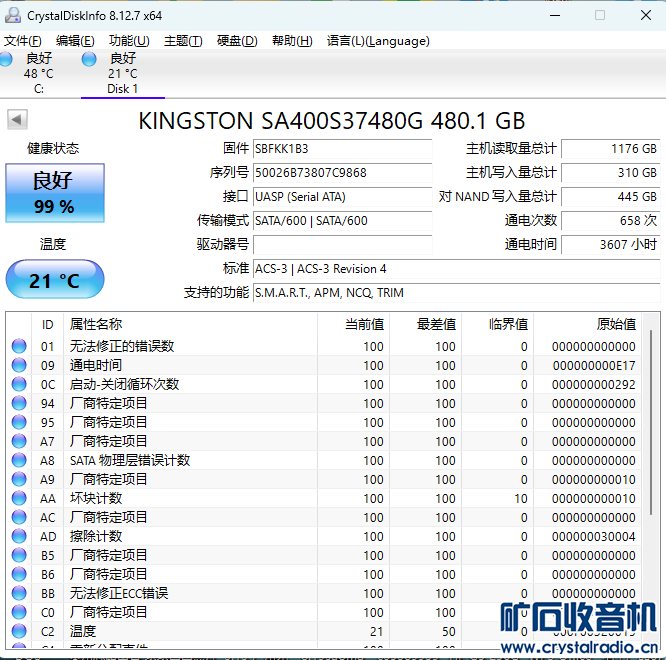Click the 固件 firmware field SBFKK1B3
666x660 pixels.
click(342, 148)
